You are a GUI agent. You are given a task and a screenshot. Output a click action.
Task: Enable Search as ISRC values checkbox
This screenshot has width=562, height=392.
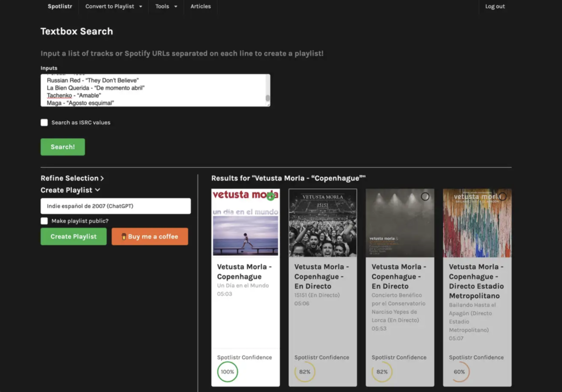(44, 123)
